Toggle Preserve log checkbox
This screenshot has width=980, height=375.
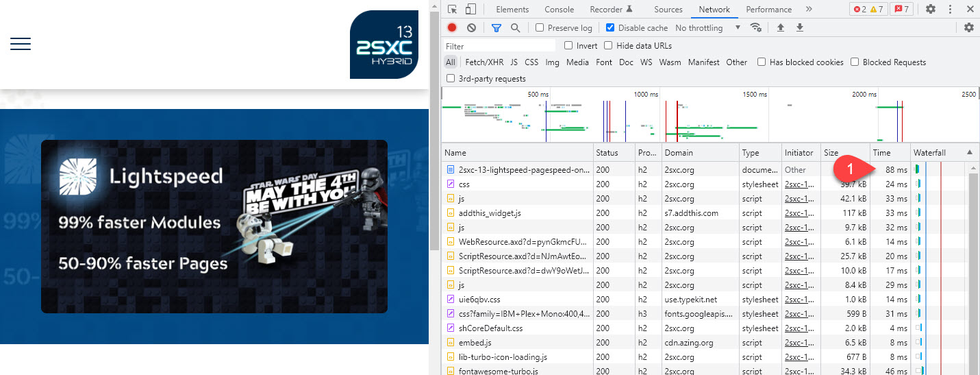pos(540,28)
